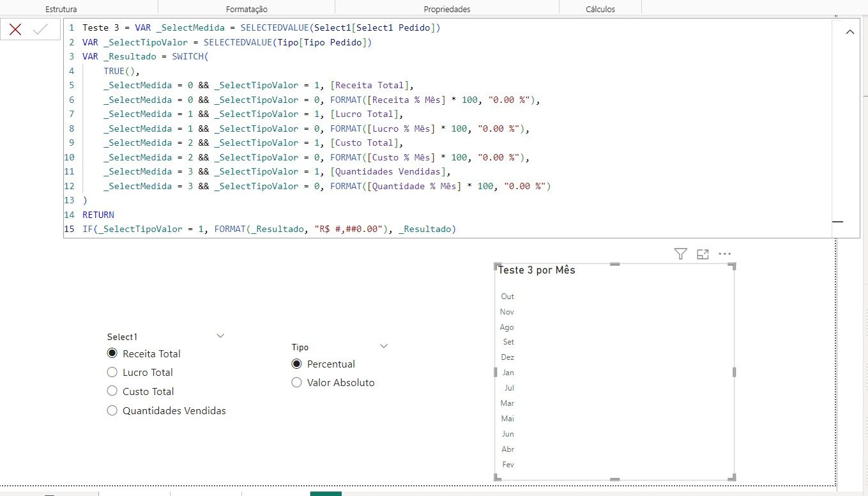
Task: Open the Formatação ribbon group
Action: (247, 9)
